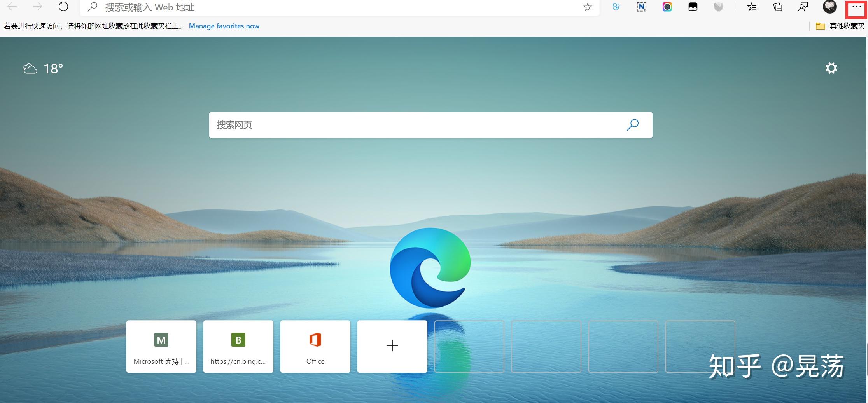Open the dashed-frame N clipper extension
The image size is (868, 403).
[642, 7]
